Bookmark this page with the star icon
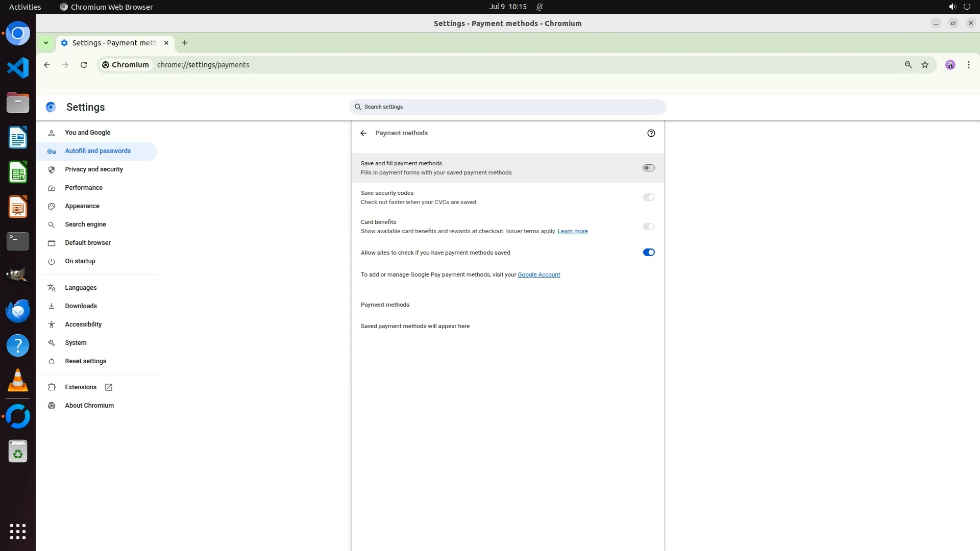The width and height of the screenshot is (980, 551). tap(925, 65)
